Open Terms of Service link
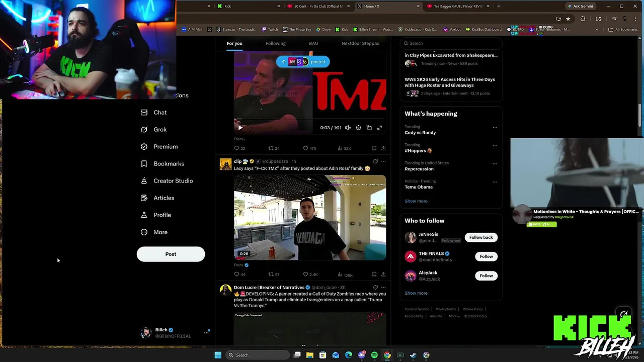Screen dimensions: 644x362 click(x=417, y=309)
